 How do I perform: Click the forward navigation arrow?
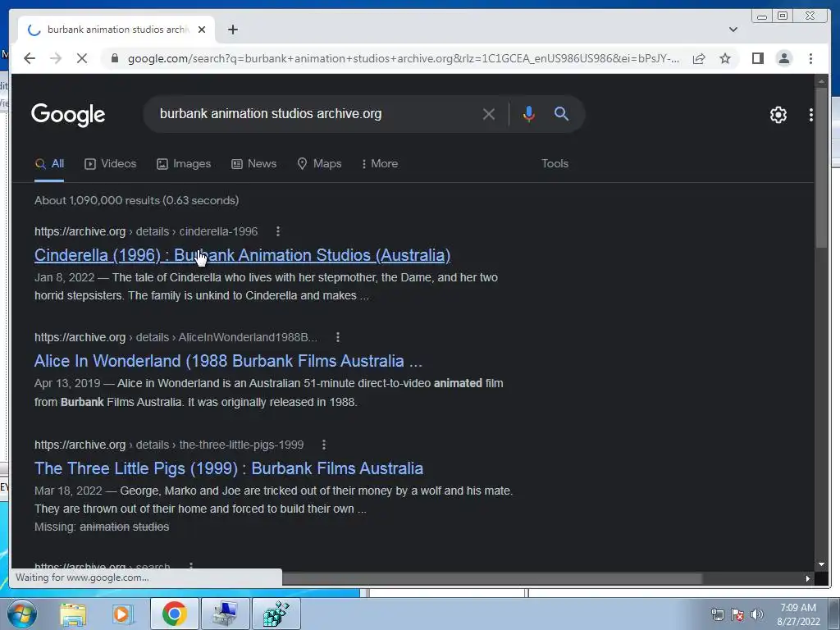(x=55, y=58)
